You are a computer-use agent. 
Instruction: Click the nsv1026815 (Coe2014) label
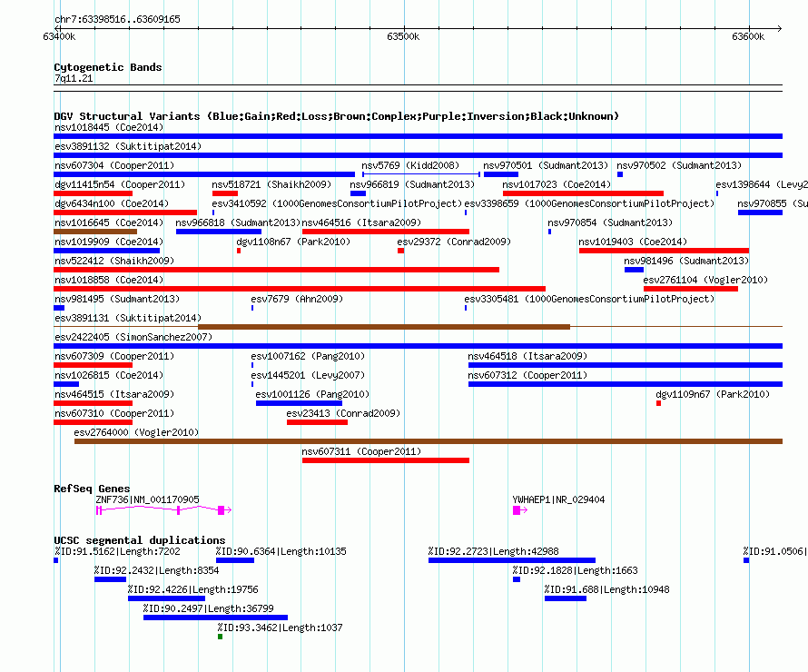pos(109,375)
